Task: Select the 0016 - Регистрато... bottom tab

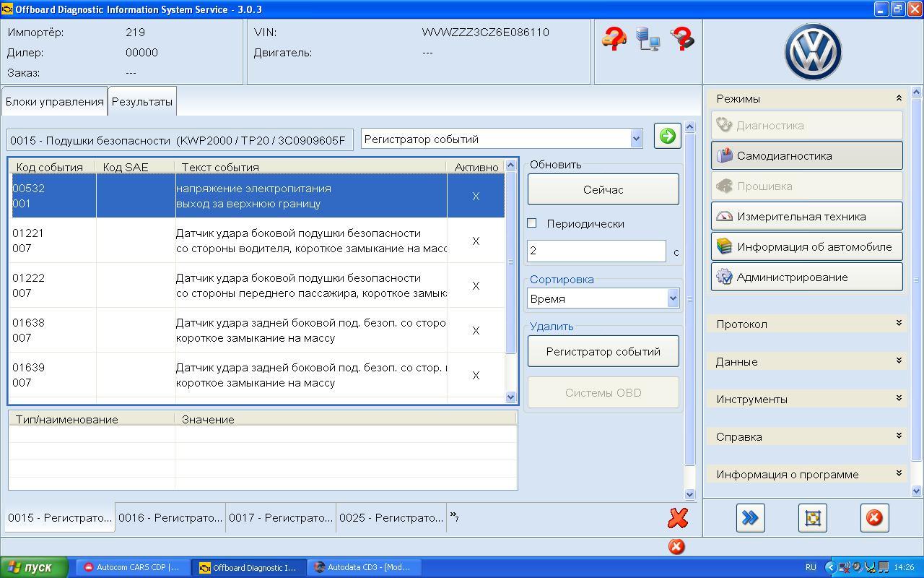Action: 170,518
